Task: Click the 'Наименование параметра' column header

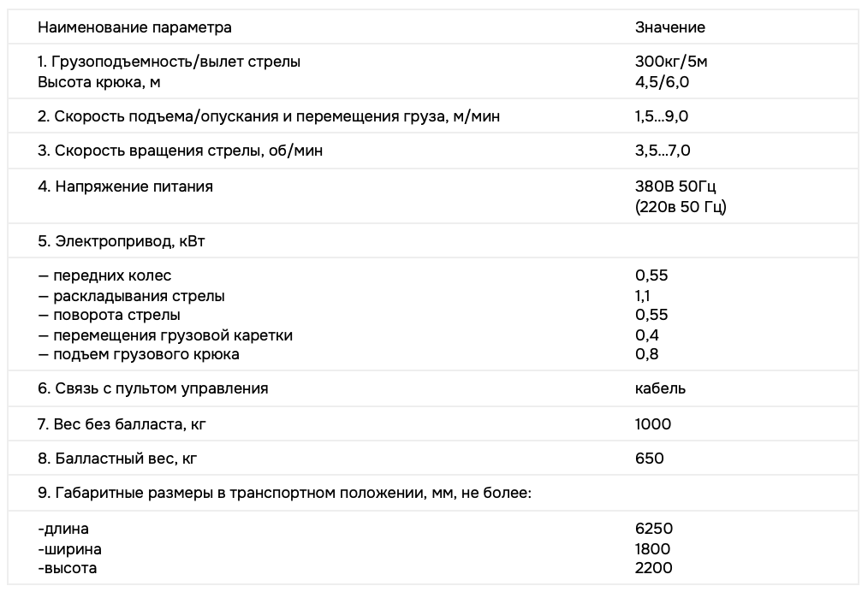Action: click(x=134, y=27)
